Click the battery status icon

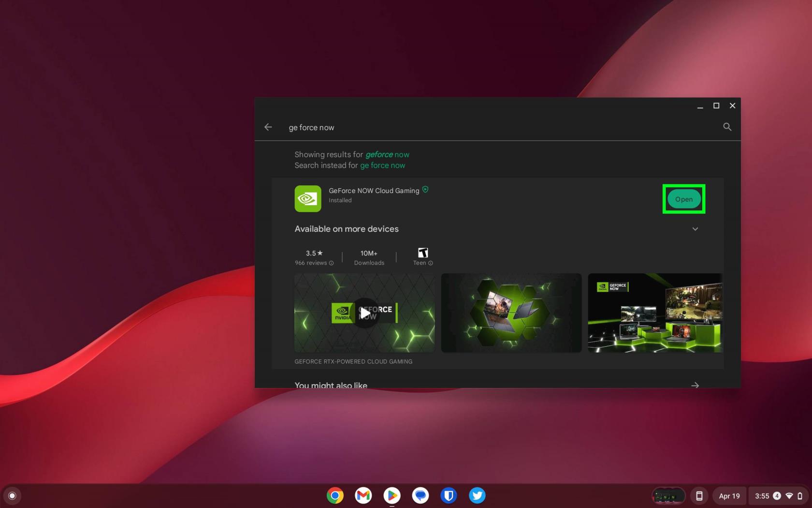800,496
